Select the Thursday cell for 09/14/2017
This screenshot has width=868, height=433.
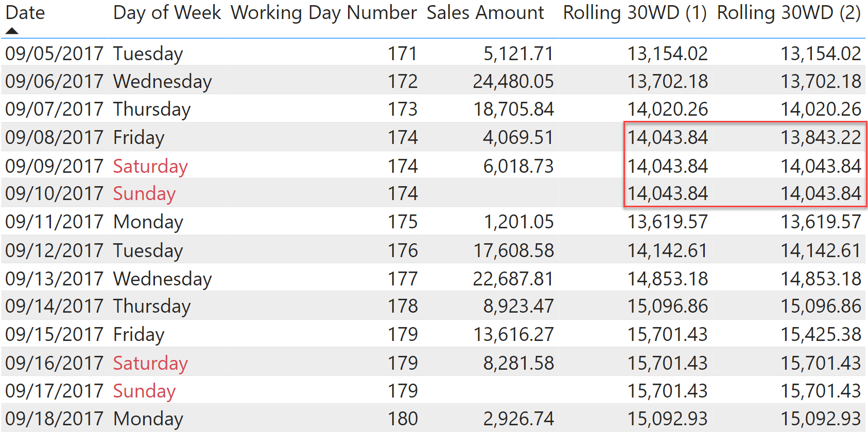(x=152, y=306)
